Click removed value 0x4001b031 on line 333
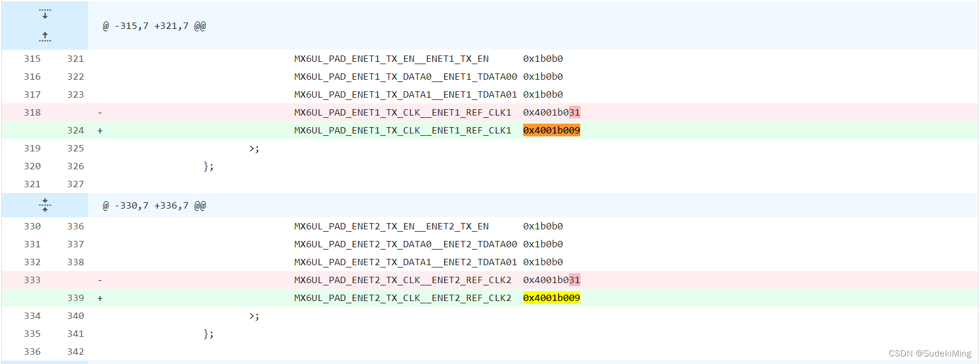This screenshot has width=980, height=364. pos(552,280)
